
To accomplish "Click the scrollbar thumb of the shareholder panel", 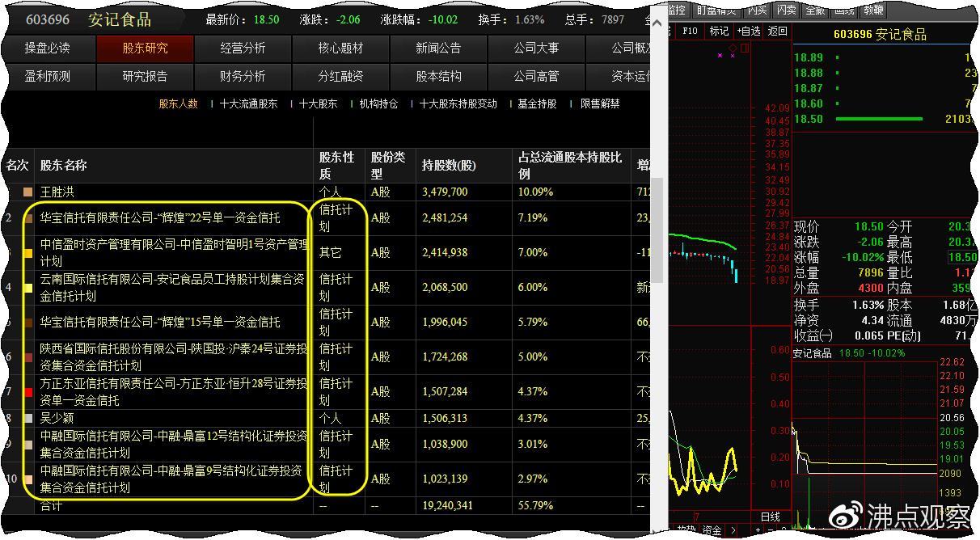I will coord(658,230).
